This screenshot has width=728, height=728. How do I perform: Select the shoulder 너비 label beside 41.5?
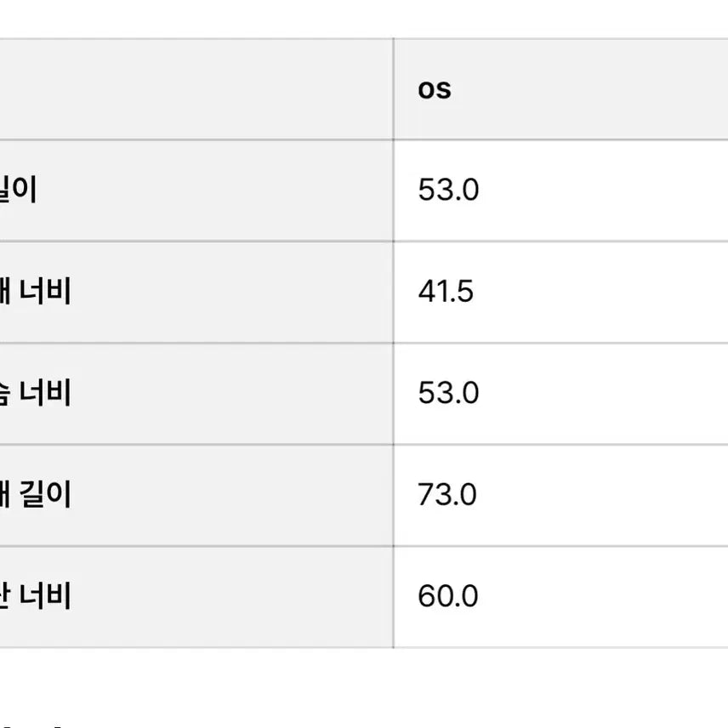tap(34, 292)
